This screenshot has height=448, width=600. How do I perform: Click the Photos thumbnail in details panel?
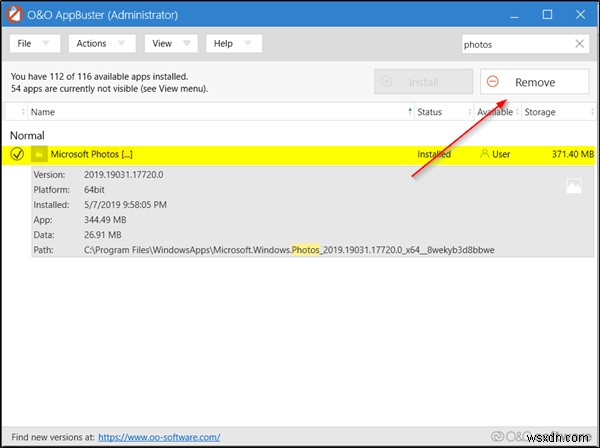click(574, 186)
